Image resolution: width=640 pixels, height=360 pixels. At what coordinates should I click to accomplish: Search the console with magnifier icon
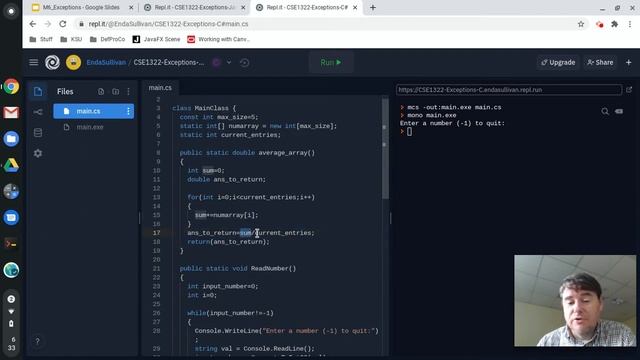605,111
